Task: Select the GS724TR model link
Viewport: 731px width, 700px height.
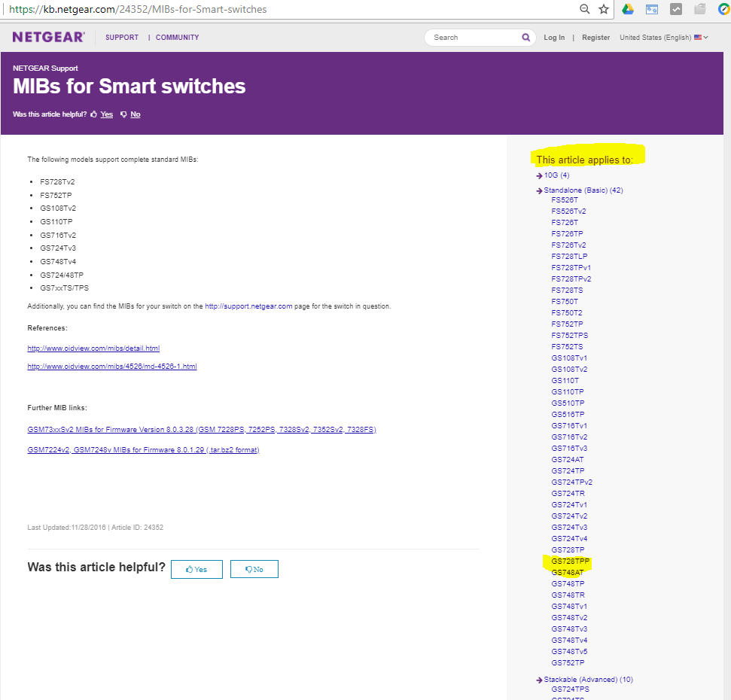Action: pyautogui.click(x=568, y=493)
